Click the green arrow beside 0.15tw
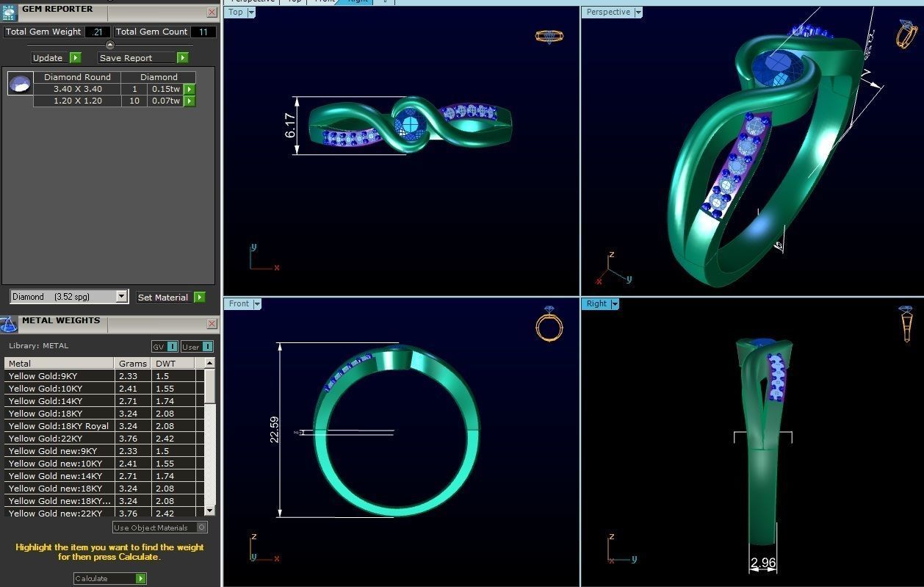The height and width of the screenshot is (587, 924). point(190,89)
